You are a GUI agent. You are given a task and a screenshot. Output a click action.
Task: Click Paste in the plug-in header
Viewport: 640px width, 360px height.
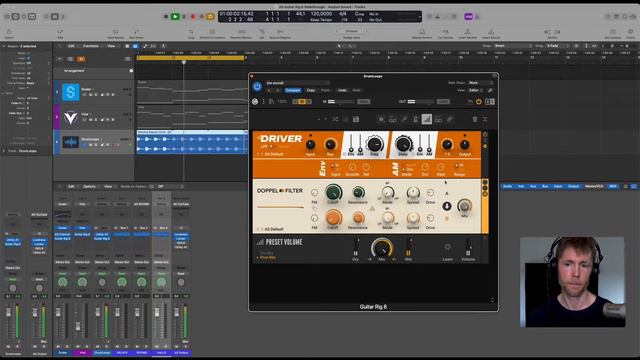pos(325,90)
